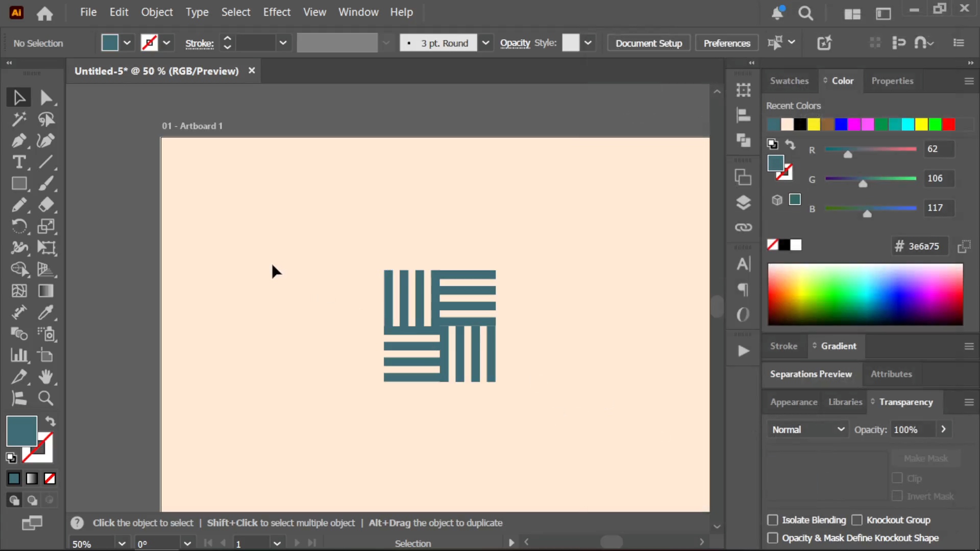Select the Direct Selection tool

(x=46, y=97)
